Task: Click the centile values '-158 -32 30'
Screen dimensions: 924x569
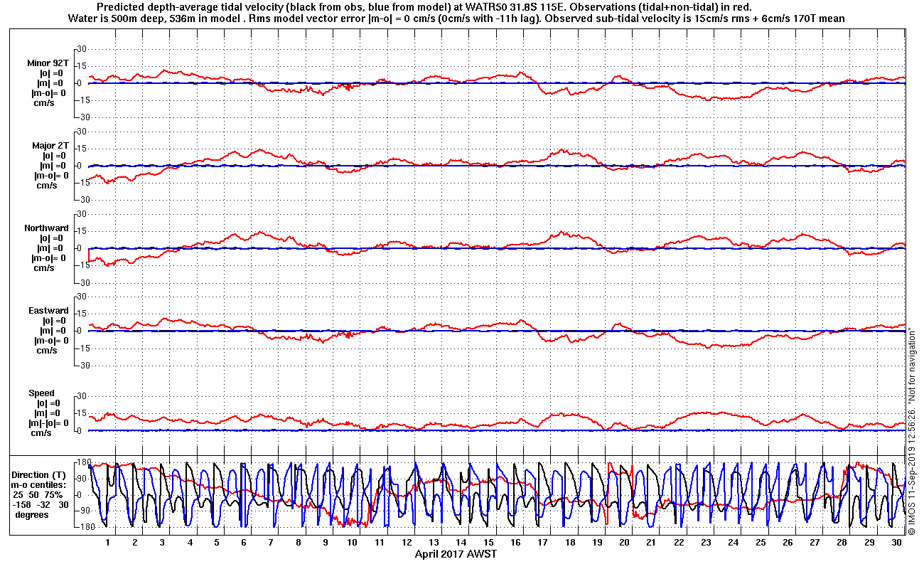Action: click(42, 504)
